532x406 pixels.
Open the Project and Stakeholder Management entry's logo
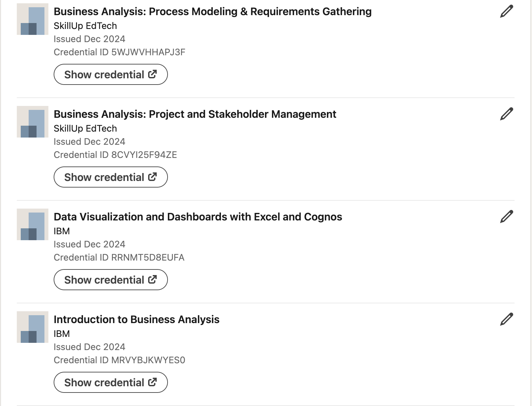pyautogui.click(x=33, y=122)
